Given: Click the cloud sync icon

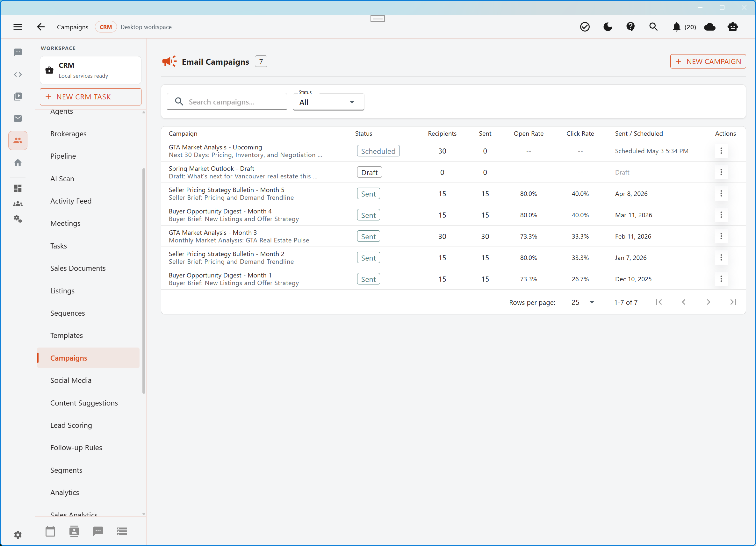Looking at the screenshot, I should coord(710,27).
